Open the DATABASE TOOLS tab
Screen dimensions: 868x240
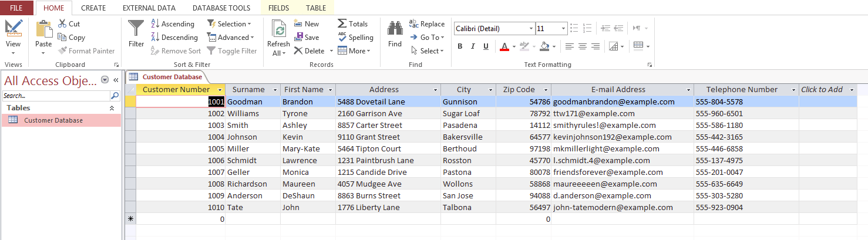click(221, 8)
